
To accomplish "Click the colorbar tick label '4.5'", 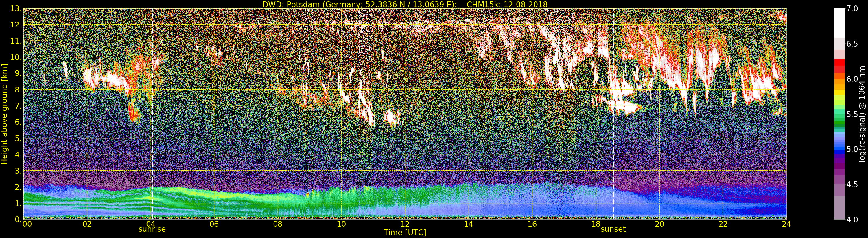I will point(852,185).
